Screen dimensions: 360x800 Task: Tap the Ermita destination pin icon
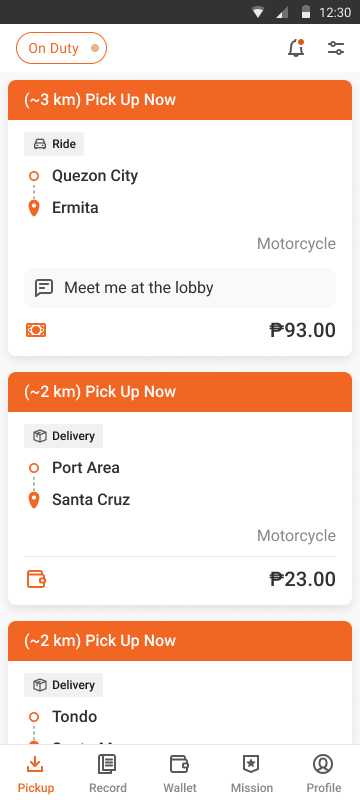[x=34, y=208]
